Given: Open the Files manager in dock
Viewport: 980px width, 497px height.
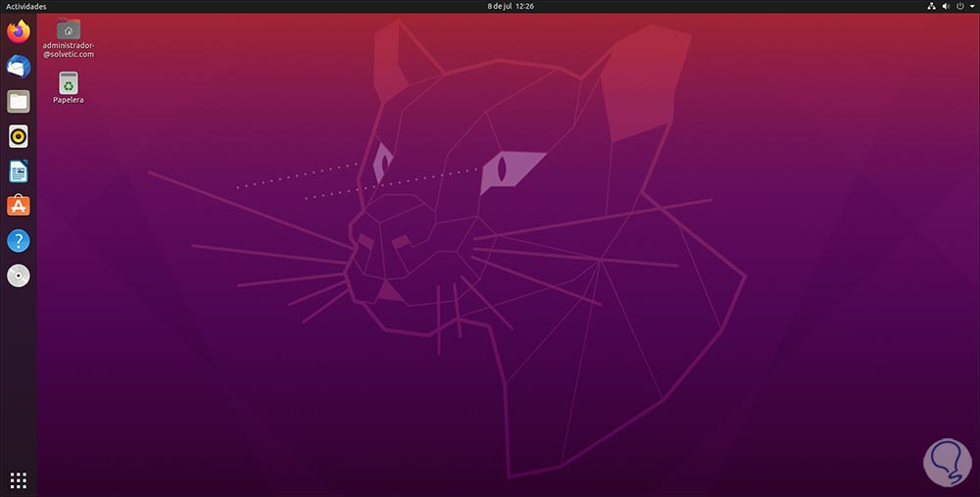Looking at the screenshot, I should click(18, 101).
